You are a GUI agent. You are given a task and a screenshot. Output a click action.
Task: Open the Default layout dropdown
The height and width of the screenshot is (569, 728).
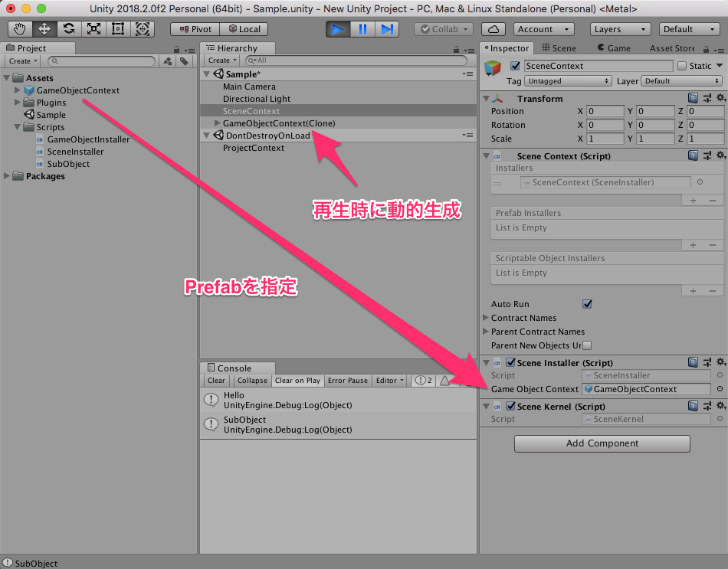690,29
